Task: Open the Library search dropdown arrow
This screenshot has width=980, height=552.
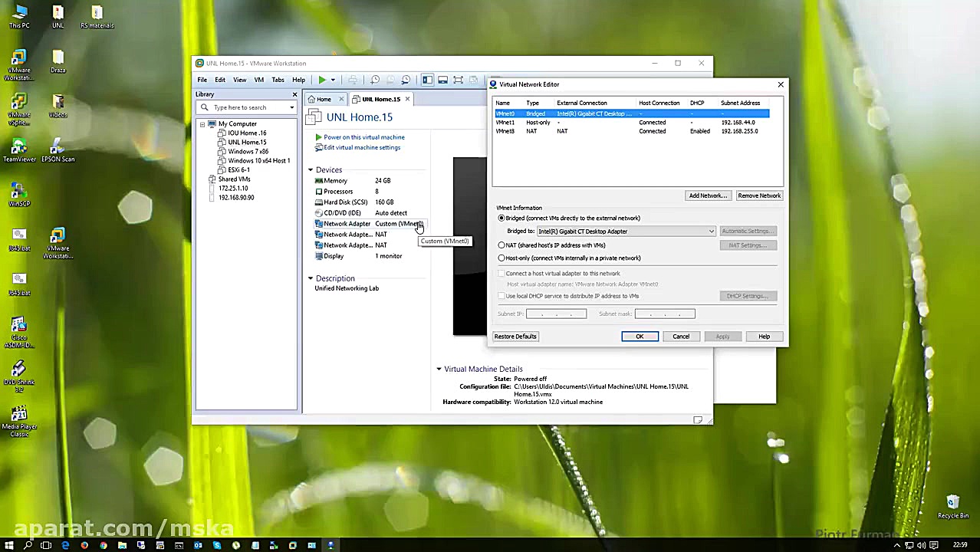Action: [292, 107]
